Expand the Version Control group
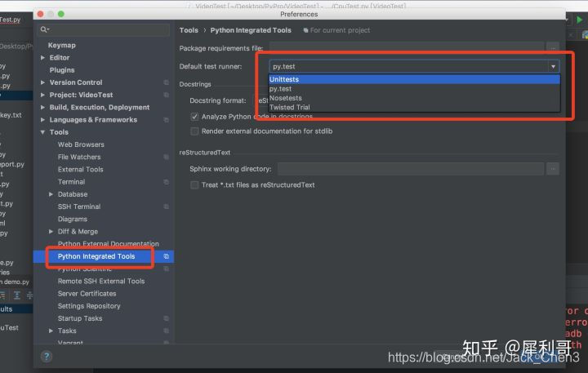 point(42,82)
